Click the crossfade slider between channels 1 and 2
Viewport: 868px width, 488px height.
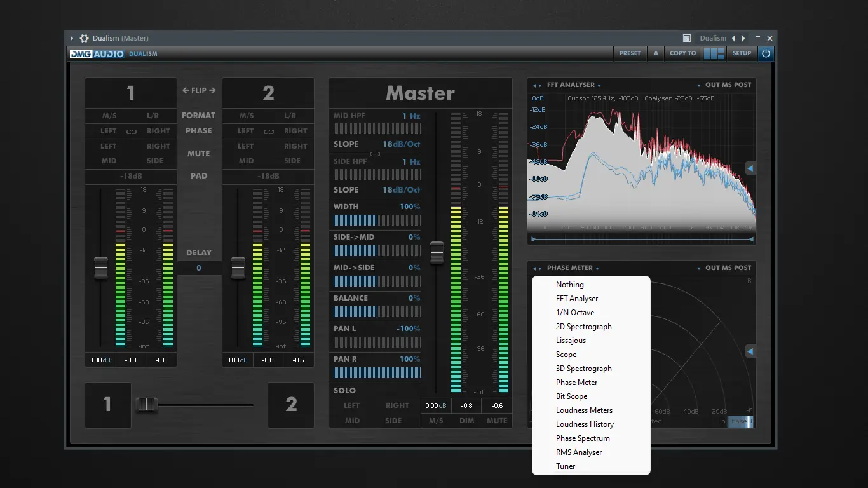(x=147, y=405)
